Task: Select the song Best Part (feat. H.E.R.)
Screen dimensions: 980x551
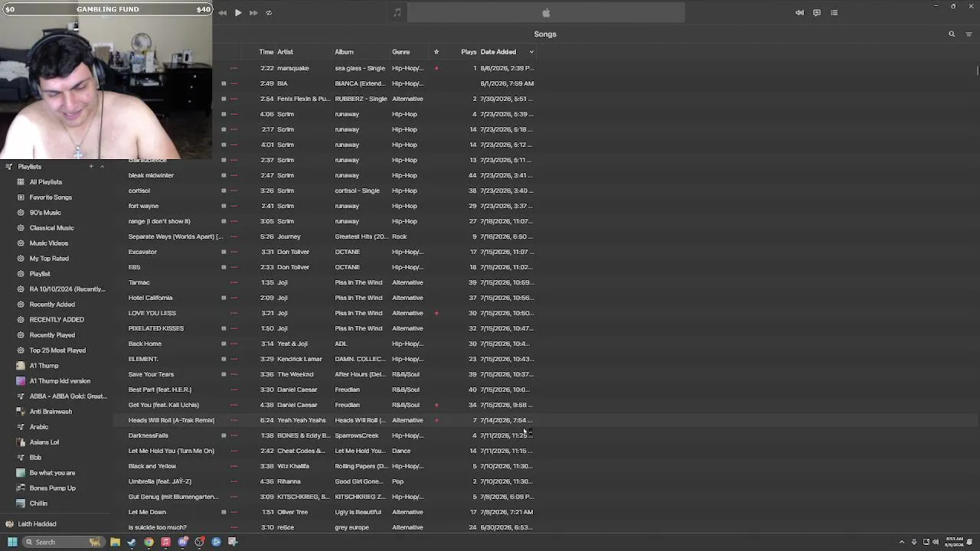Action: pos(160,390)
